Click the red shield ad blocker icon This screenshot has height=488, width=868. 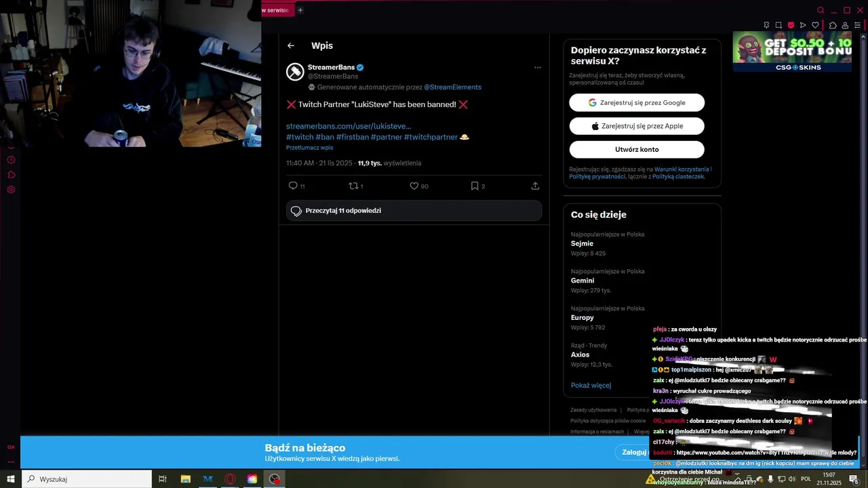point(791,25)
